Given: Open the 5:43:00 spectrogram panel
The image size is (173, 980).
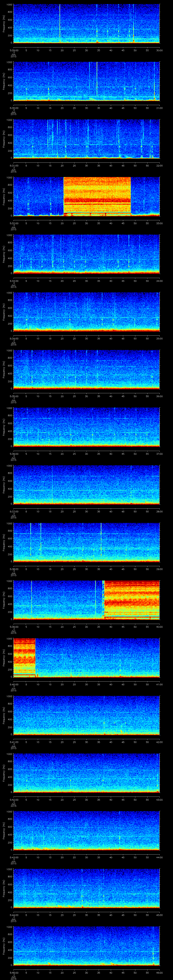Looking at the screenshot, I should (x=86, y=831).
